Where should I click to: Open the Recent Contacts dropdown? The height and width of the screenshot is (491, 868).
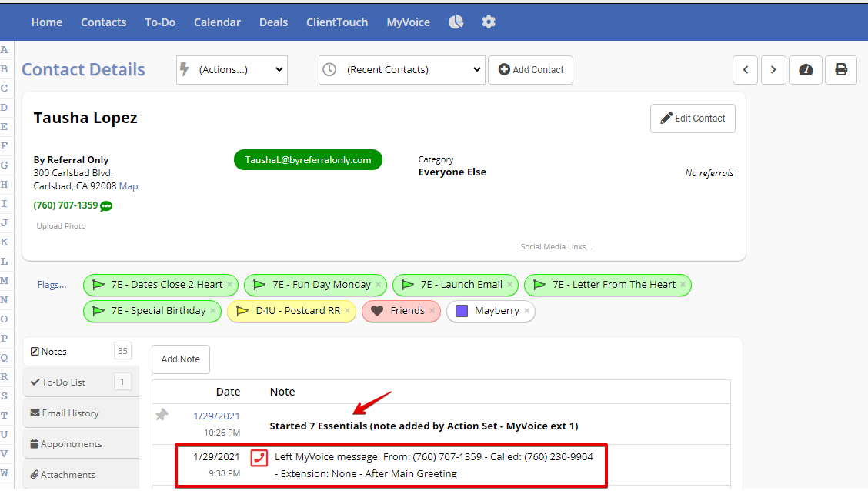pyautogui.click(x=402, y=70)
